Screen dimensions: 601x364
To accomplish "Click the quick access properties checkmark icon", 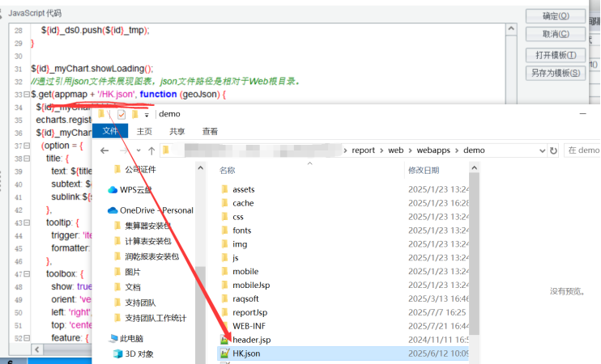I will coord(121,114).
